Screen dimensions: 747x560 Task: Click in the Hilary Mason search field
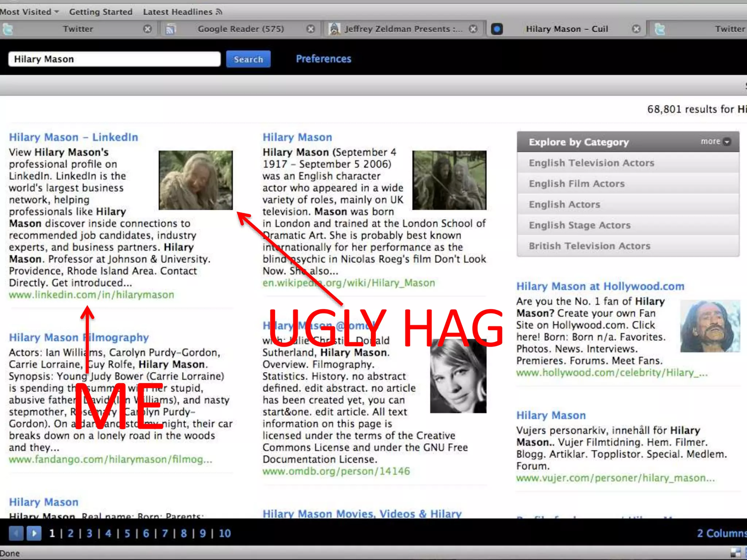(x=114, y=59)
